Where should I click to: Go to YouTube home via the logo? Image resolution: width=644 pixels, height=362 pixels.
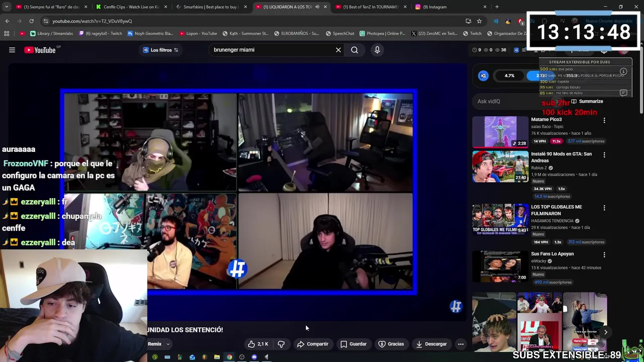point(40,50)
